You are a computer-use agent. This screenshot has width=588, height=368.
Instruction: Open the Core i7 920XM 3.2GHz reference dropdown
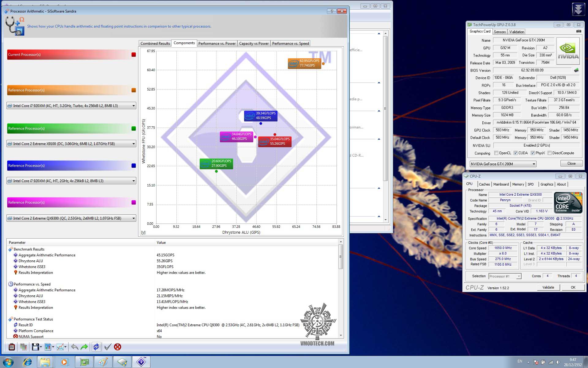(x=134, y=106)
